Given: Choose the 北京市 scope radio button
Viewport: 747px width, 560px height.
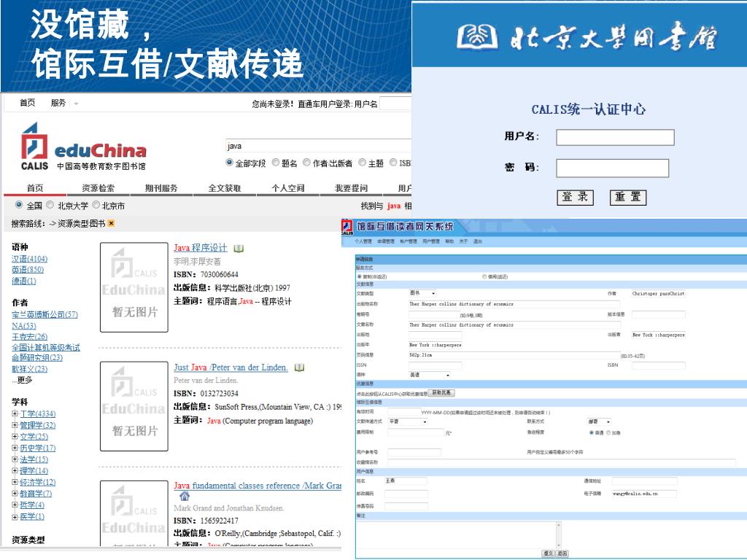Looking at the screenshot, I should [96, 205].
